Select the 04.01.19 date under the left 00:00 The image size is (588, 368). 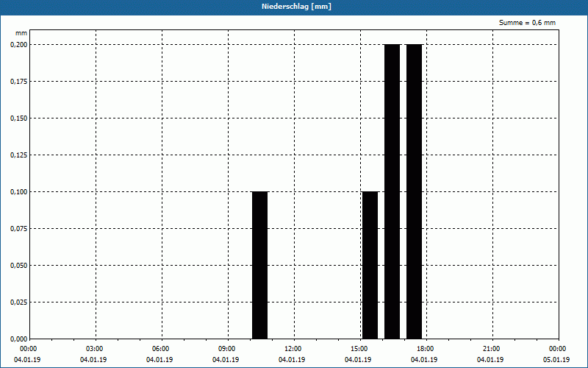(x=27, y=360)
